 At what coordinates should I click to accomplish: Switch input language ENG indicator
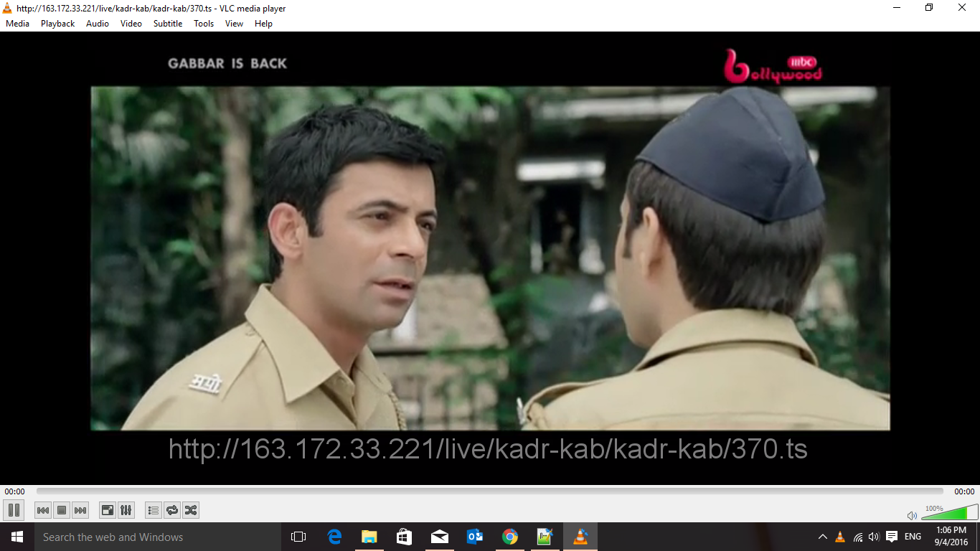(913, 537)
